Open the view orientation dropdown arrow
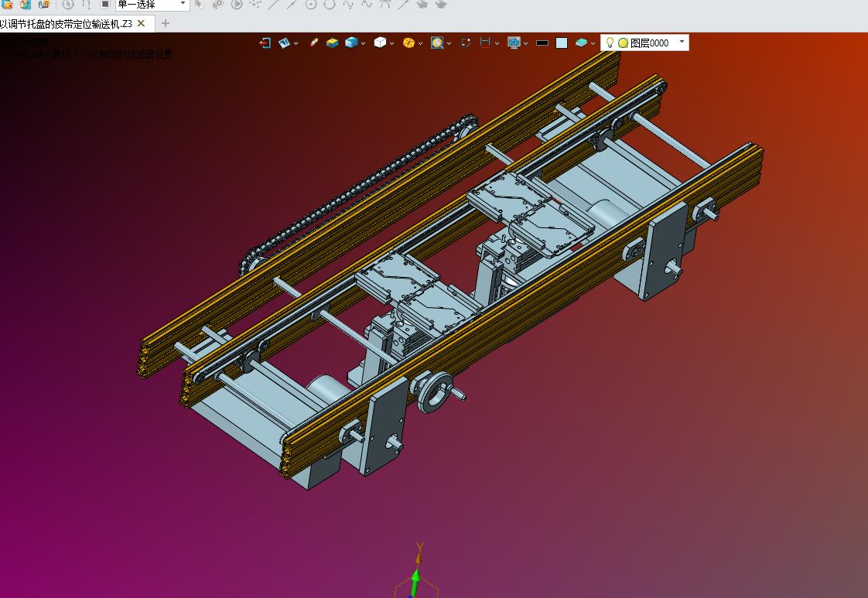Viewport: 868px width, 598px height. tap(296, 43)
